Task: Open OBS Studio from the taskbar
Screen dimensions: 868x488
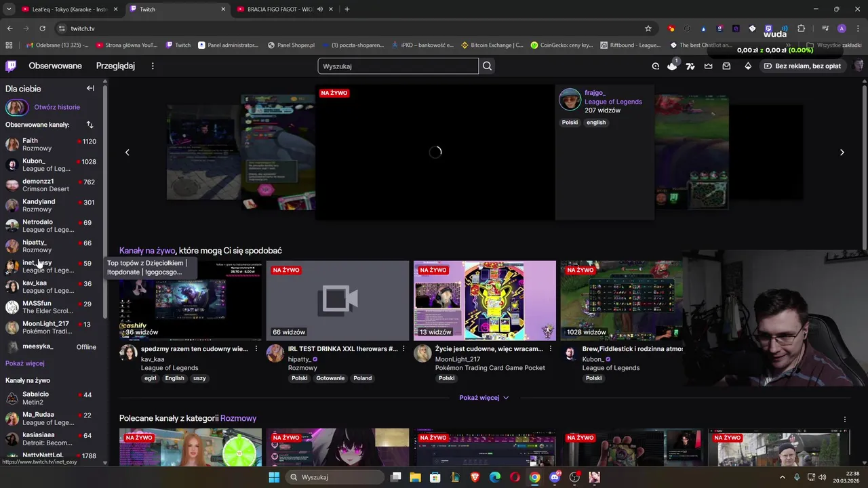Action: (574, 477)
